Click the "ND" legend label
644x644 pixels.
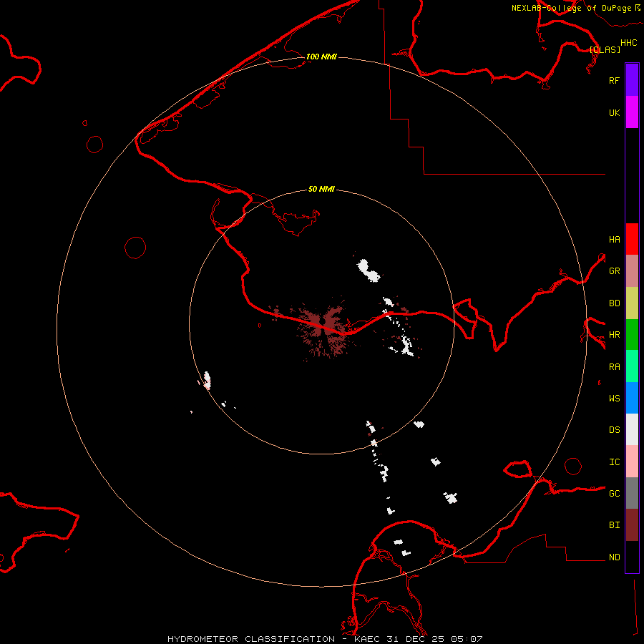[615, 557]
